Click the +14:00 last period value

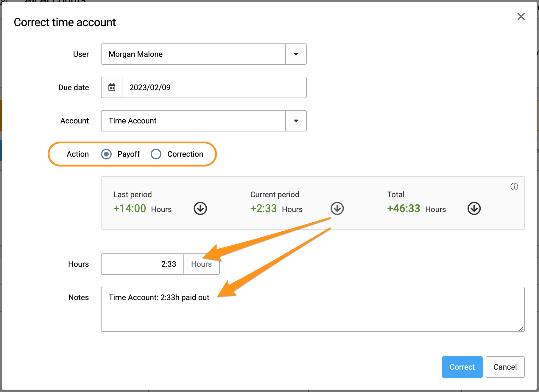click(x=130, y=208)
